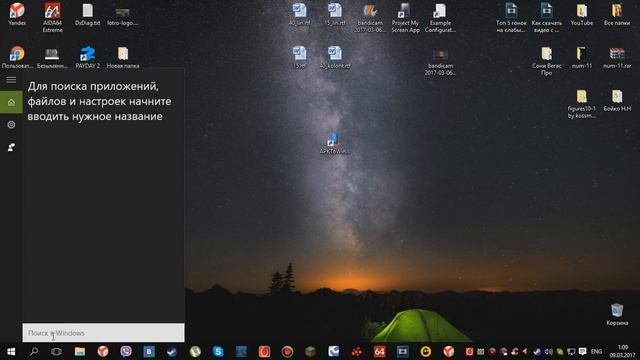This screenshot has height=360, width=640.
Task: Open the feedback icon in the search sidebar
Action: point(11,147)
